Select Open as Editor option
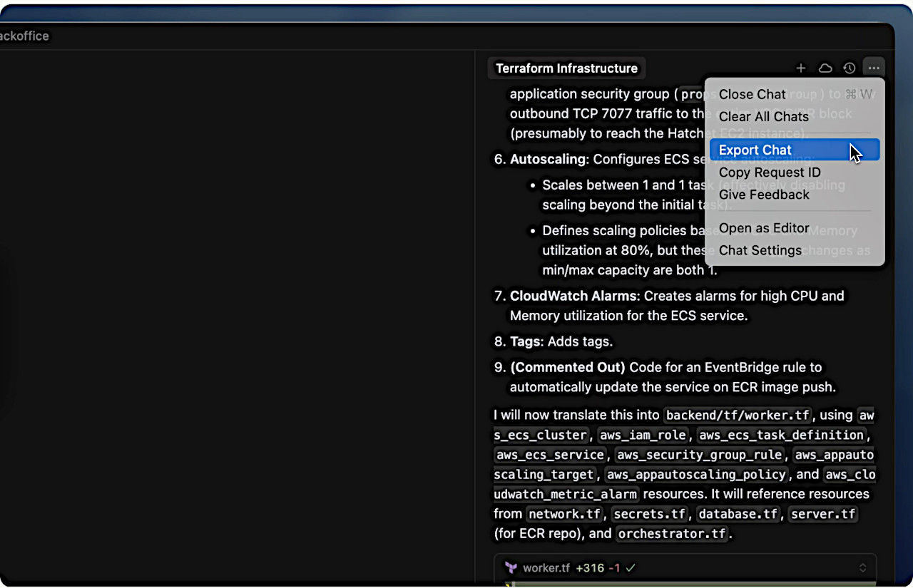The height and width of the screenshot is (588, 913). pyautogui.click(x=763, y=228)
